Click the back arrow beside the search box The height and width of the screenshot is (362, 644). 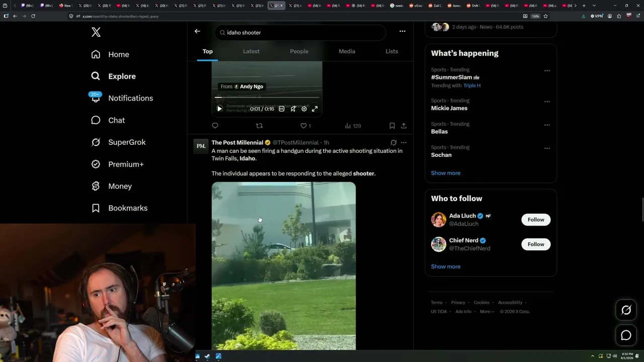click(x=197, y=31)
